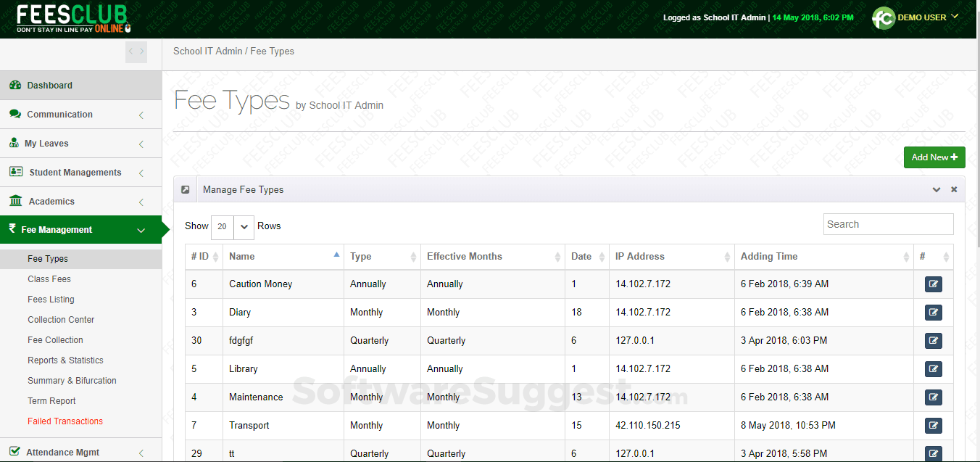Open Fees Listing menu item
Screen dimensions: 980x462
pyautogui.click(x=51, y=300)
